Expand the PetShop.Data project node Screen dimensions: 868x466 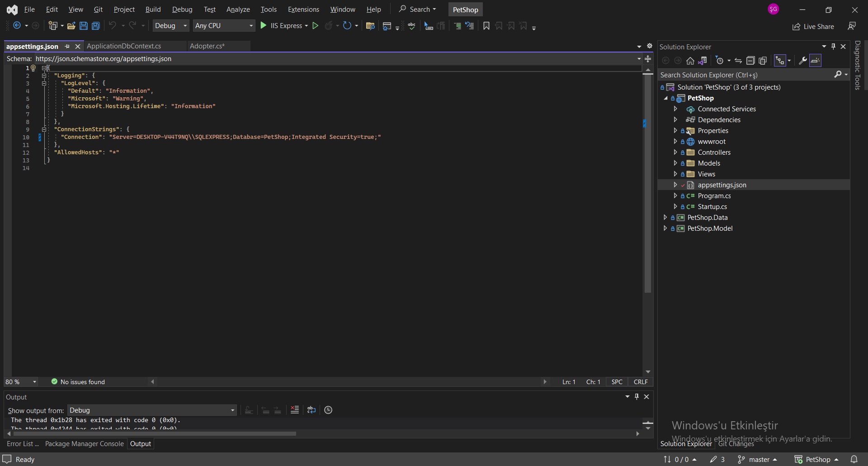pyautogui.click(x=665, y=217)
